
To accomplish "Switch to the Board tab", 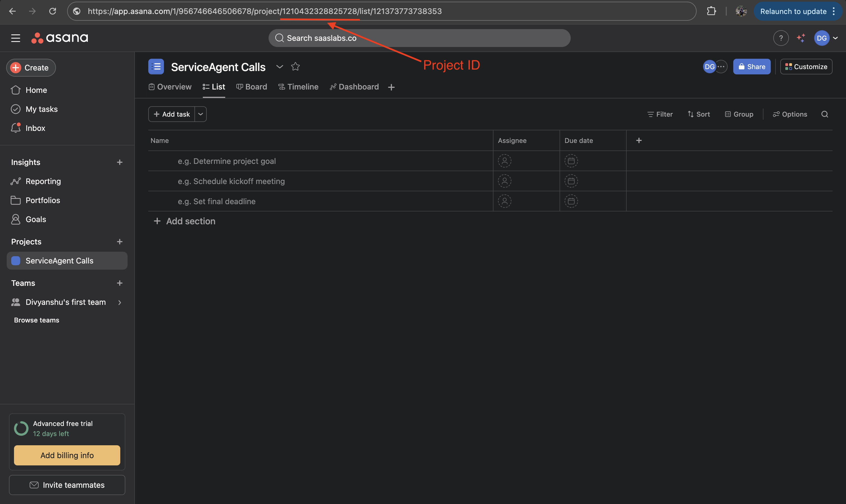I will click(252, 87).
